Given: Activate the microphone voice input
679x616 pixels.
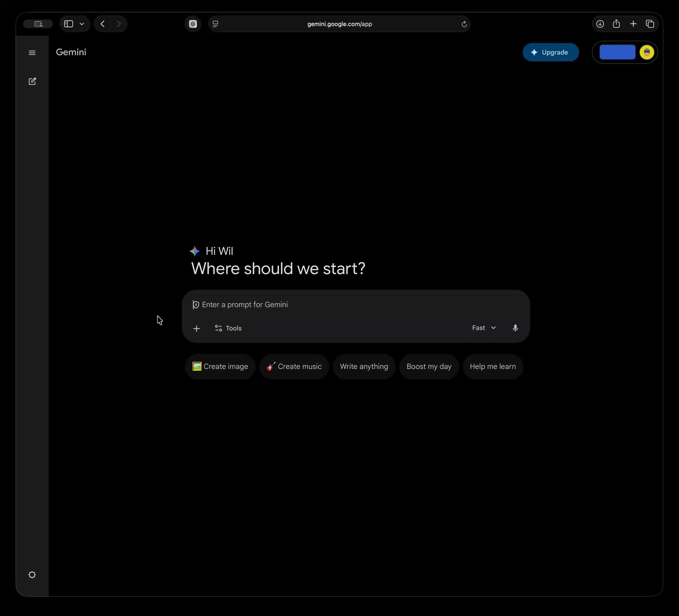Looking at the screenshot, I should [515, 328].
